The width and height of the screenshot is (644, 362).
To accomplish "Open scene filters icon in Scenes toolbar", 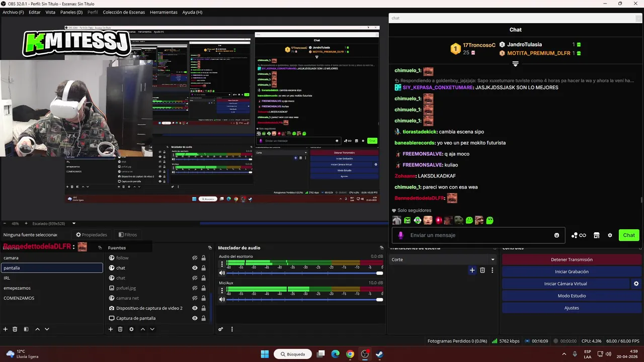I will pos(26,329).
